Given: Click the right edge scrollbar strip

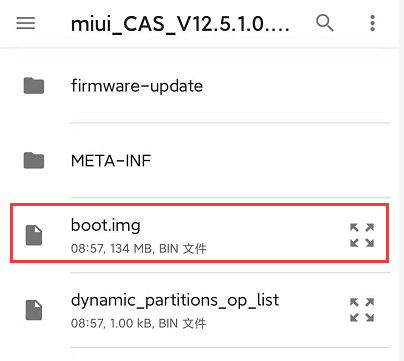Looking at the screenshot, I should click(402, 180).
